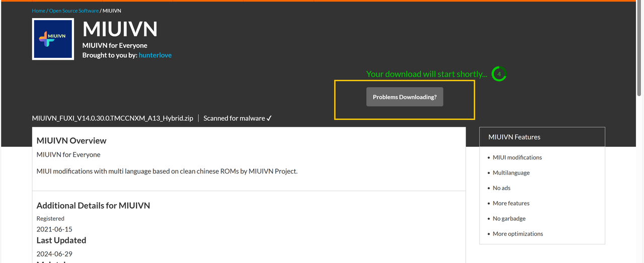Click the MIUIVN Overview heading
The image size is (644, 263).
pyautogui.click(x=71, y=140)
